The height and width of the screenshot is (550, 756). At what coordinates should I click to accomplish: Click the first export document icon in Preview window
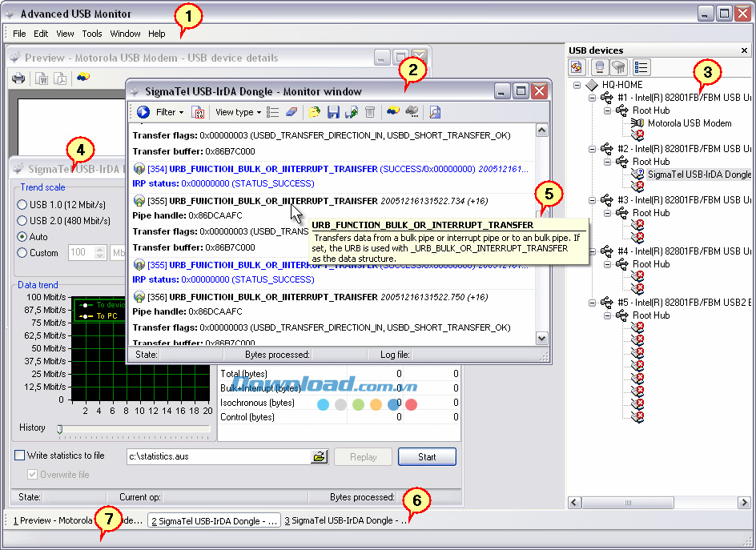tap(42, 78)
